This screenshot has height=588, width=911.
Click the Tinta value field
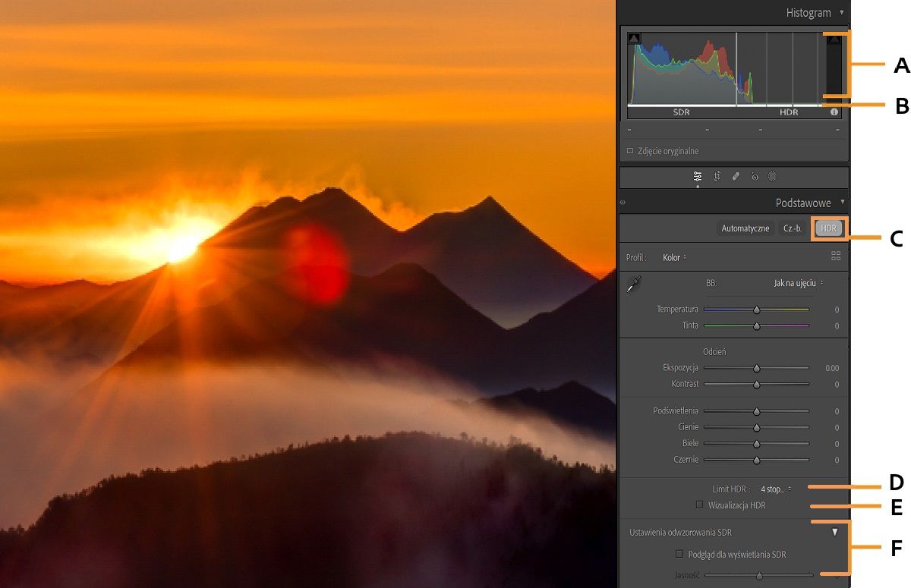(837, 325)
